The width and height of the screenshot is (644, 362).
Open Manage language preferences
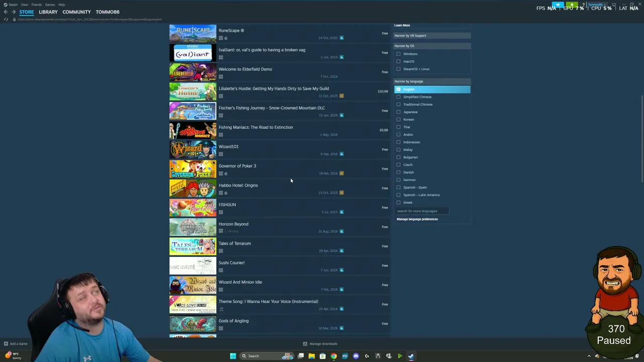coord(417,219)
